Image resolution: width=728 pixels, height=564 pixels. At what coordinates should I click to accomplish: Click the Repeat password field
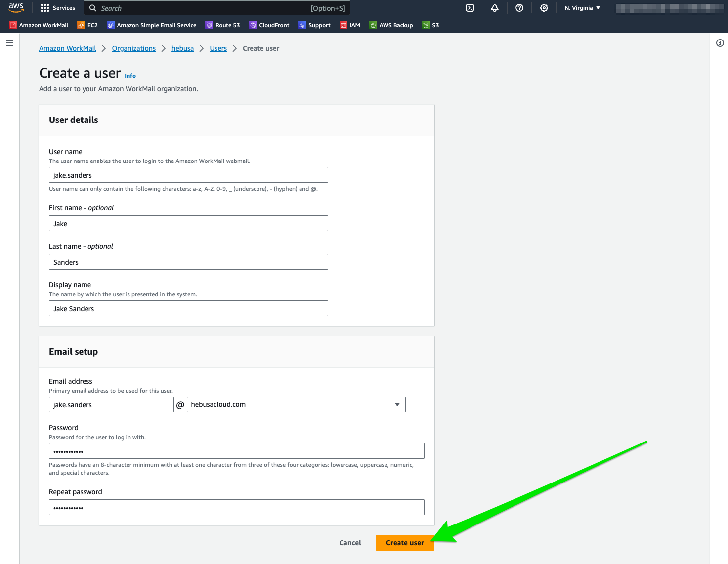(x=236, y=508)
